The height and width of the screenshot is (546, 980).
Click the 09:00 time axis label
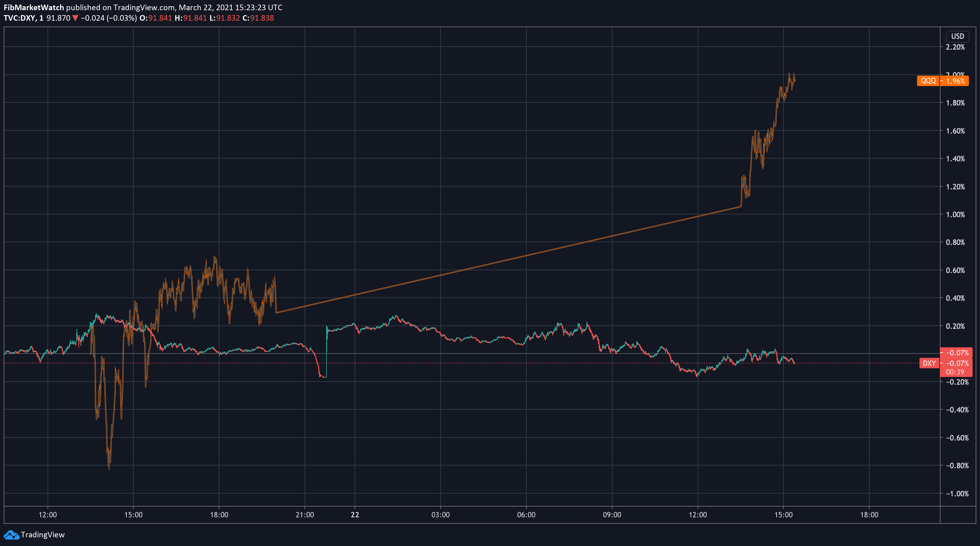click(x=612, y=515)
